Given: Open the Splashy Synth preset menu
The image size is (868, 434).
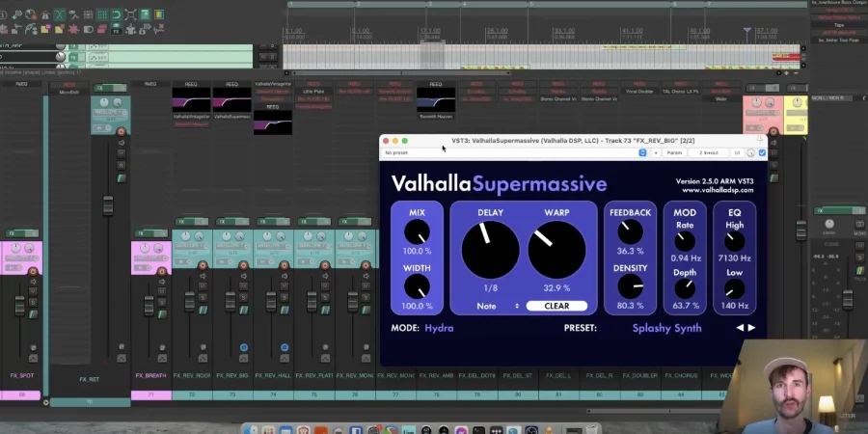Looking at the screenshot, I should click(x=666, y=328).
